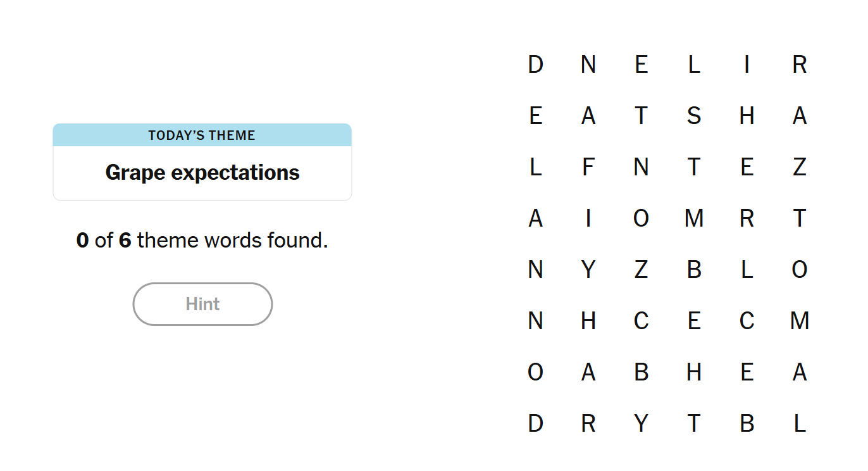This screenshot has height=471, width=868.
Task: Click the text showing 0 of 6 found
Action: pos(202,241)
